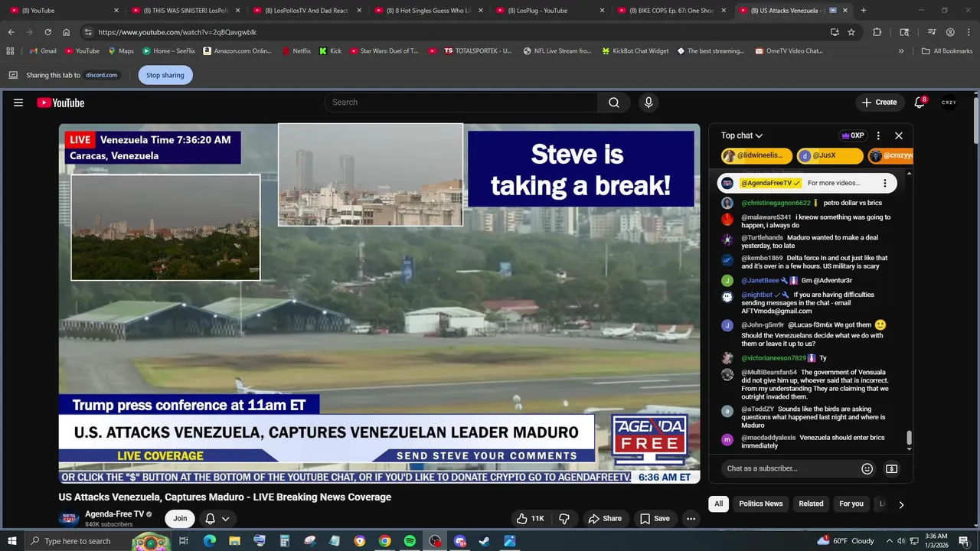The image size is (980, 551).
Task: Show more hidden bookmarks chevron
Action: pyautogui.click(x=901, y=51)
